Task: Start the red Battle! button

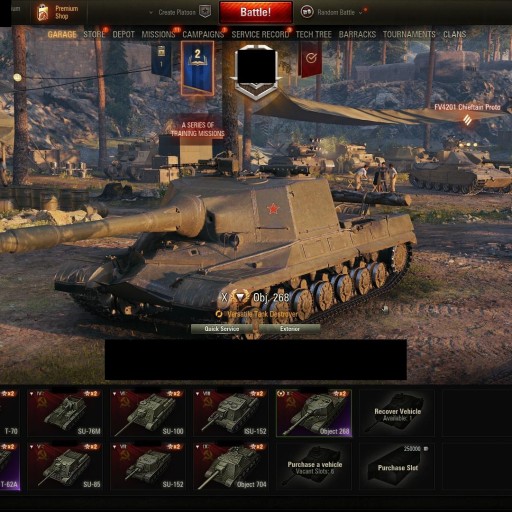Action: (x=256, y=12)
